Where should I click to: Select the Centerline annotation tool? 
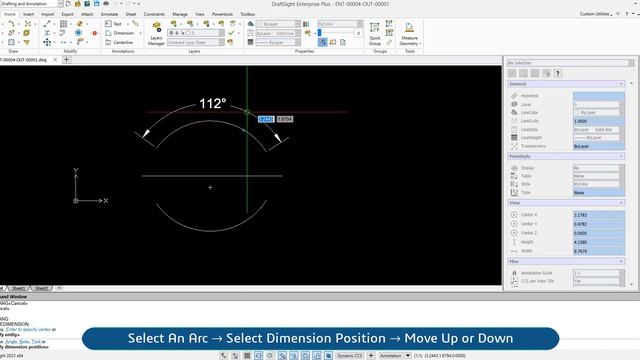(x=119, y=42)
